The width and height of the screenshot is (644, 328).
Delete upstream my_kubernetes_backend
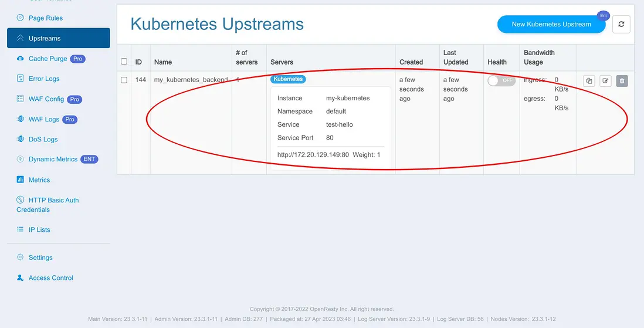click(622, 81)
